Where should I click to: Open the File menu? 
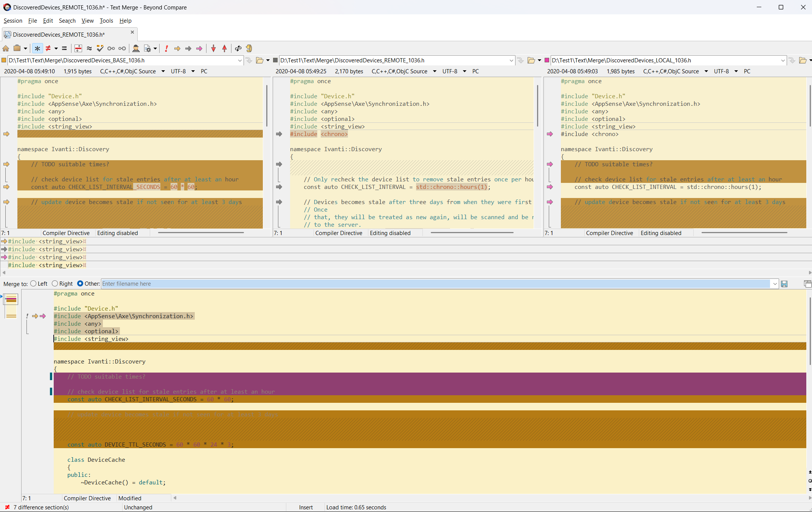point(33,21)
